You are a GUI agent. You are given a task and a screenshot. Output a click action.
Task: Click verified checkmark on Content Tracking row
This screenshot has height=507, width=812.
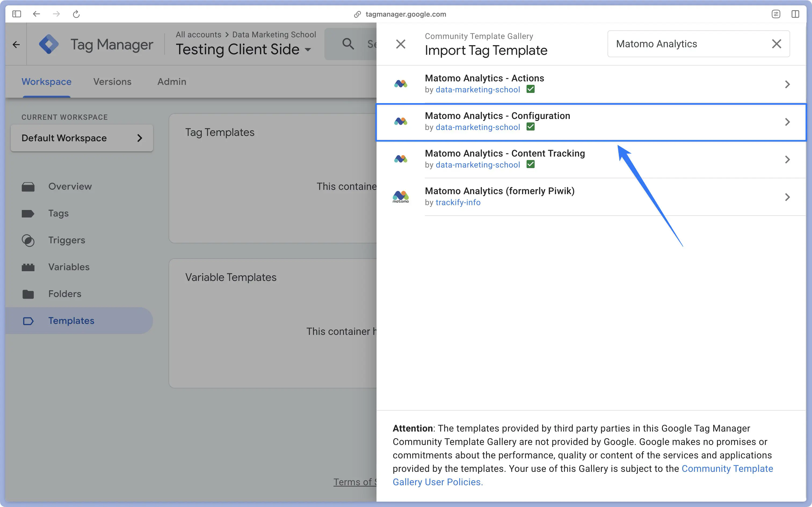530,164
